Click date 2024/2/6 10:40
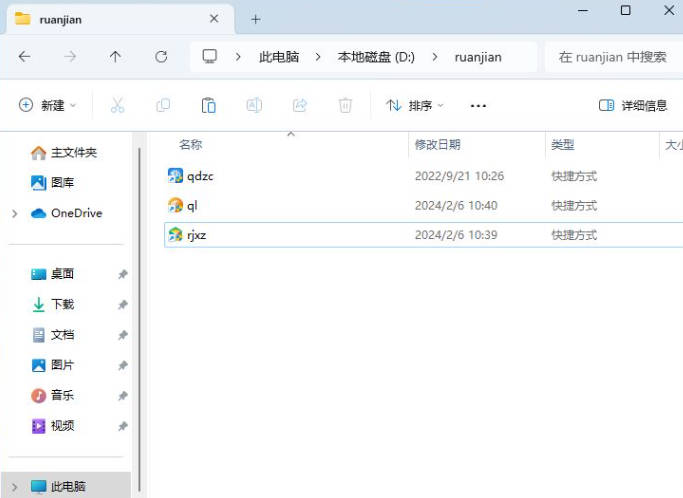This screenshot has height=498, width=683. tap(456, 206)
